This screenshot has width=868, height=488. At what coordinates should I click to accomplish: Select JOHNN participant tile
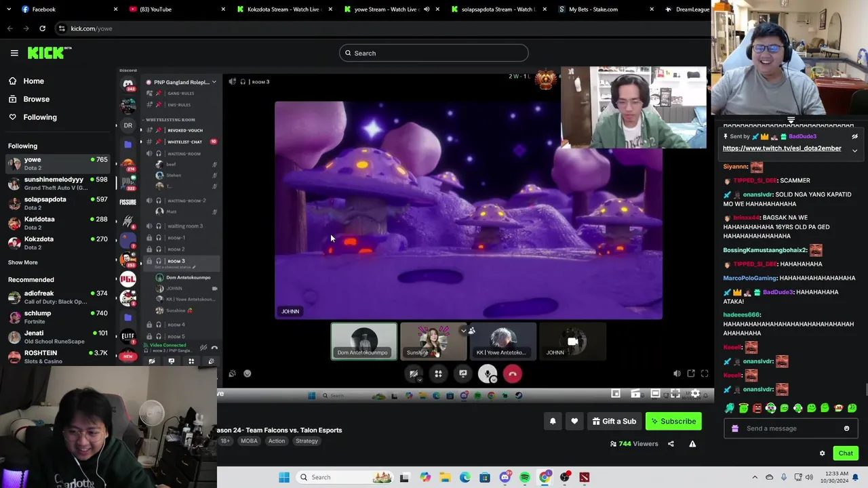[572, 341]
